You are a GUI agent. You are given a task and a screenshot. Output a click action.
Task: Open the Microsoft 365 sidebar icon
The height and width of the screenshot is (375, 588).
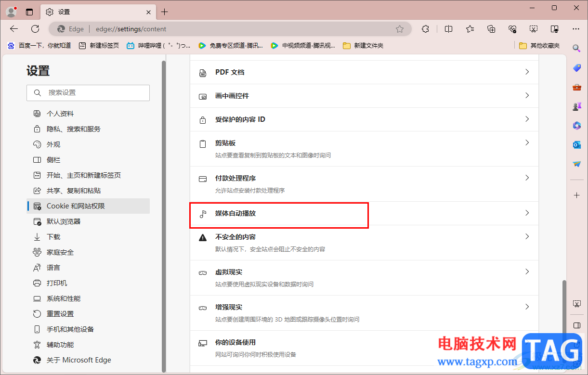coord(576,126)
